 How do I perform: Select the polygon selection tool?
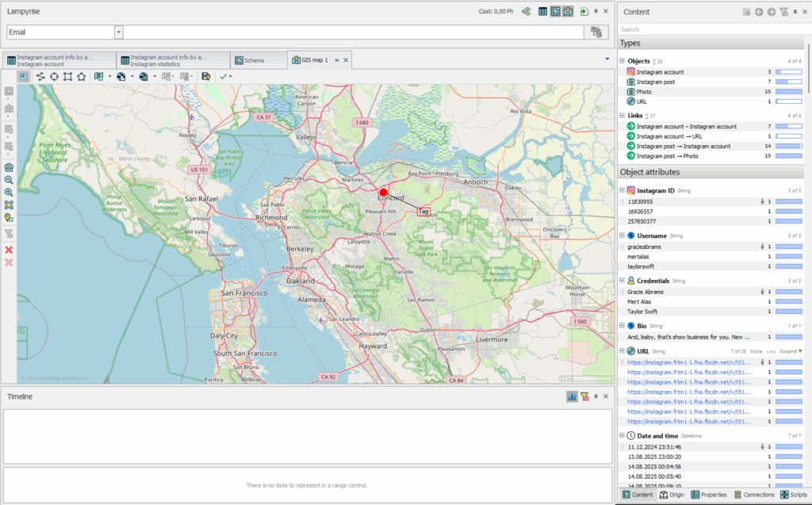click(x=82, y=77)
